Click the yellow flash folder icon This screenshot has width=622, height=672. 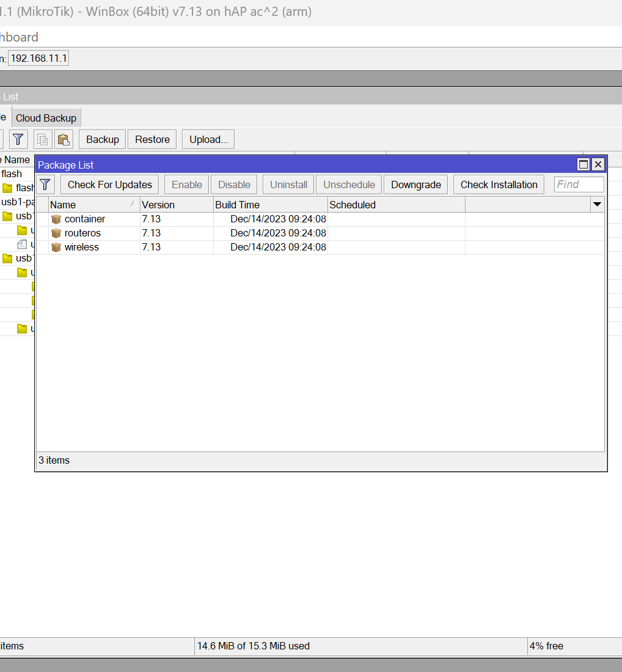pos(7,188)
